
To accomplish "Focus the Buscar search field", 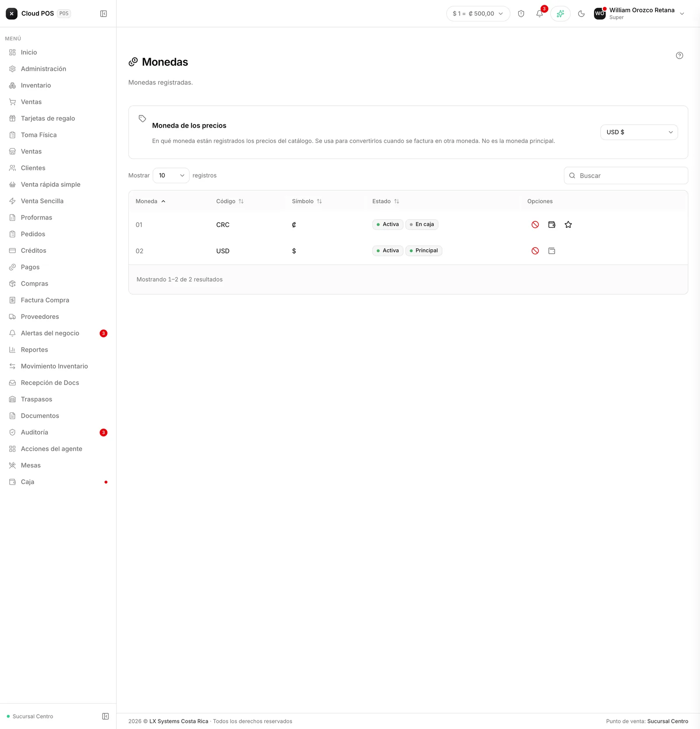I will pyautogui.click(x=626, y=175).
